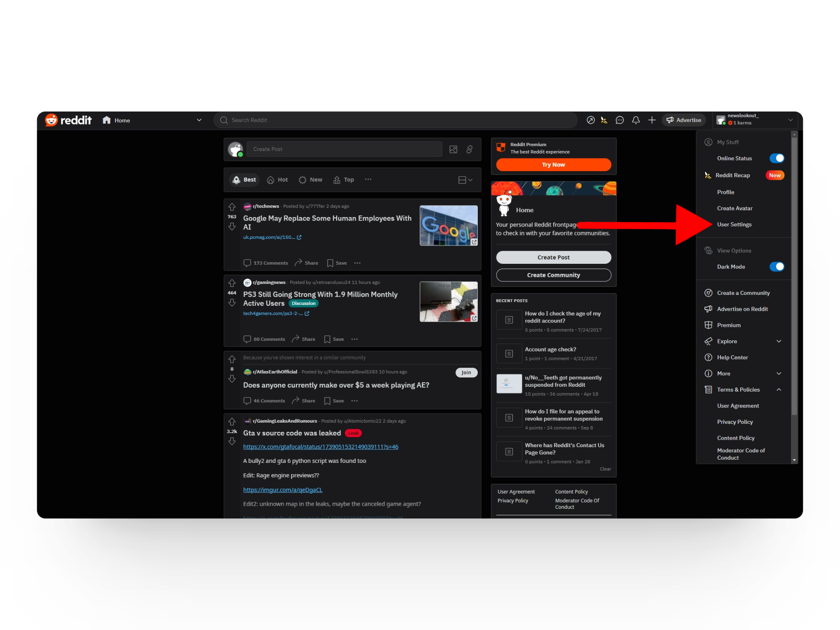Downvote the PS3 Still Going Strong post
The width and height of the screenshot is (840, 630).
[232, 303]
